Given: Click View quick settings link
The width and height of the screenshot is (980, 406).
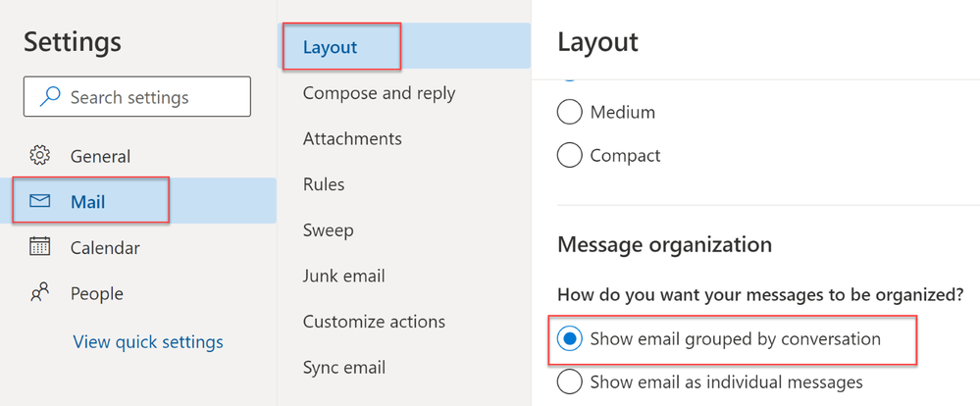Looking at the screenshot, I should [148, 342].
